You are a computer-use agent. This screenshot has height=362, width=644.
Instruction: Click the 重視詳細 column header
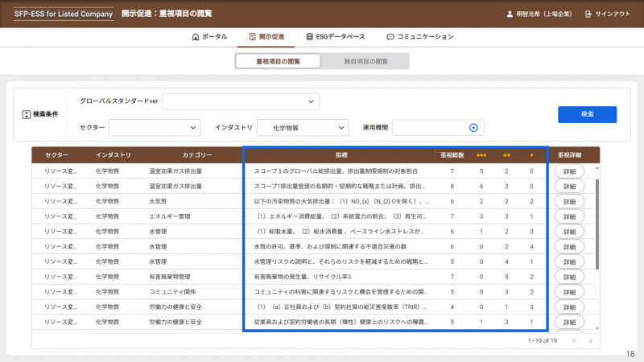569,155
